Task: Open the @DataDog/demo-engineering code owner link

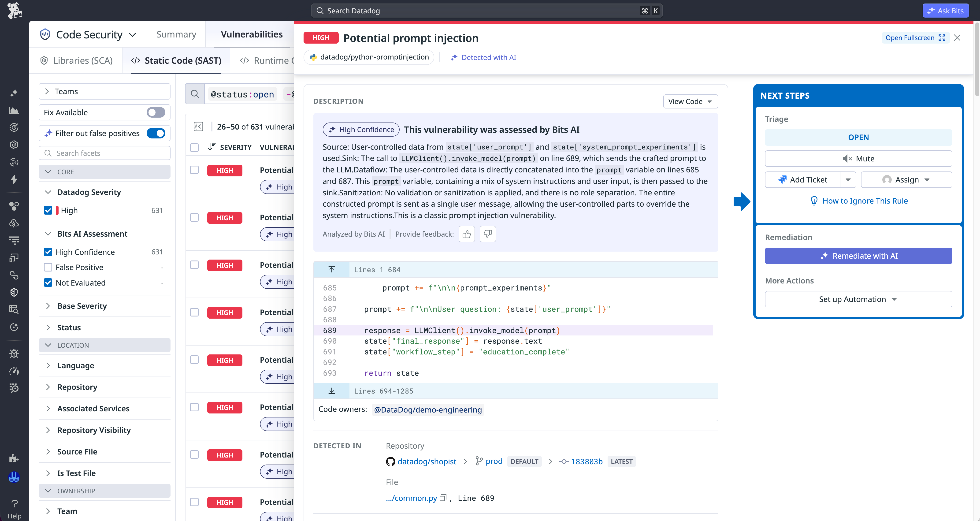Action: (x=428, y=409)
